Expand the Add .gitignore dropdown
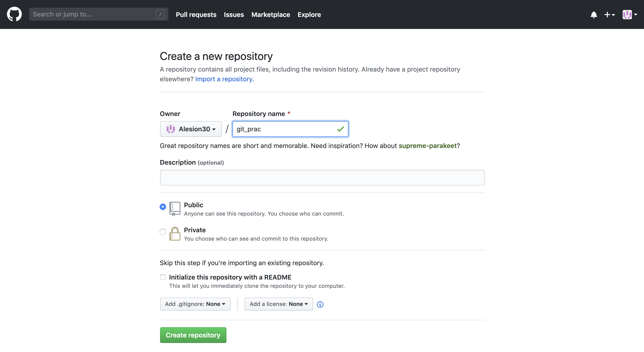Screen dimensions: 644x352 (x=195, y=304)
